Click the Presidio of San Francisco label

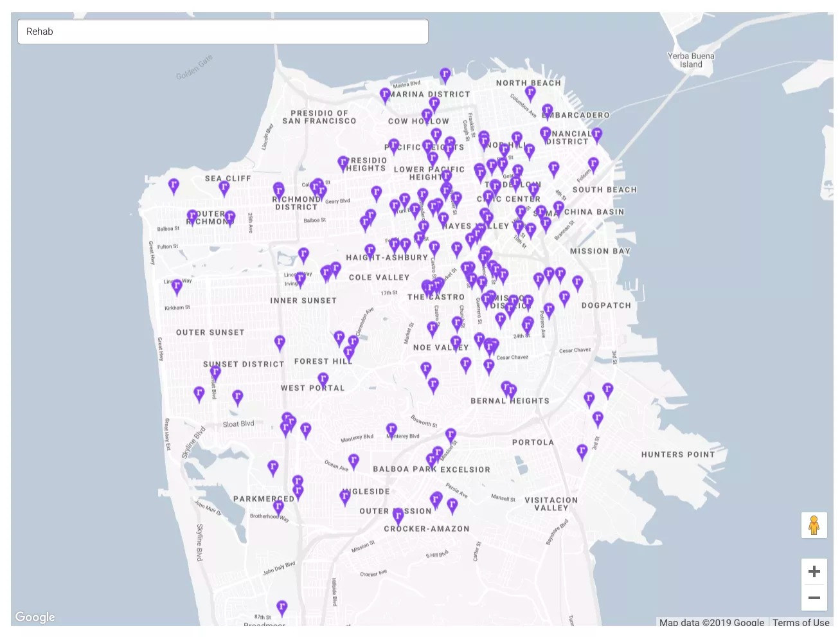click(319, 117)
